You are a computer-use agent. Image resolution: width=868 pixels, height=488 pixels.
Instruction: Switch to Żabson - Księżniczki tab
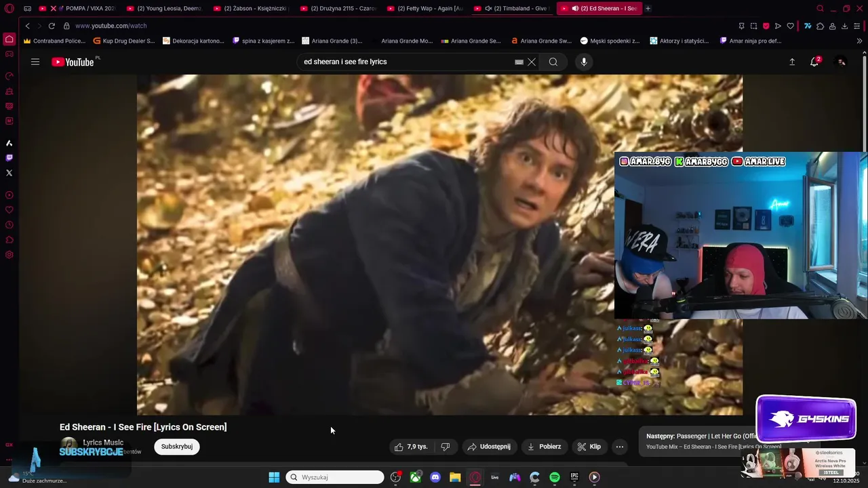click(x=252, y=9)
